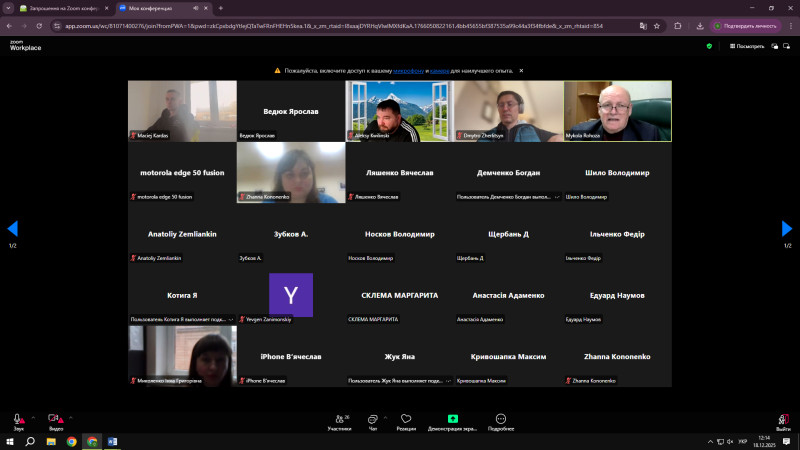Unmute microphone with the Звук button
The width and height of the screenshot is (800, 450).
coord(18,420)
